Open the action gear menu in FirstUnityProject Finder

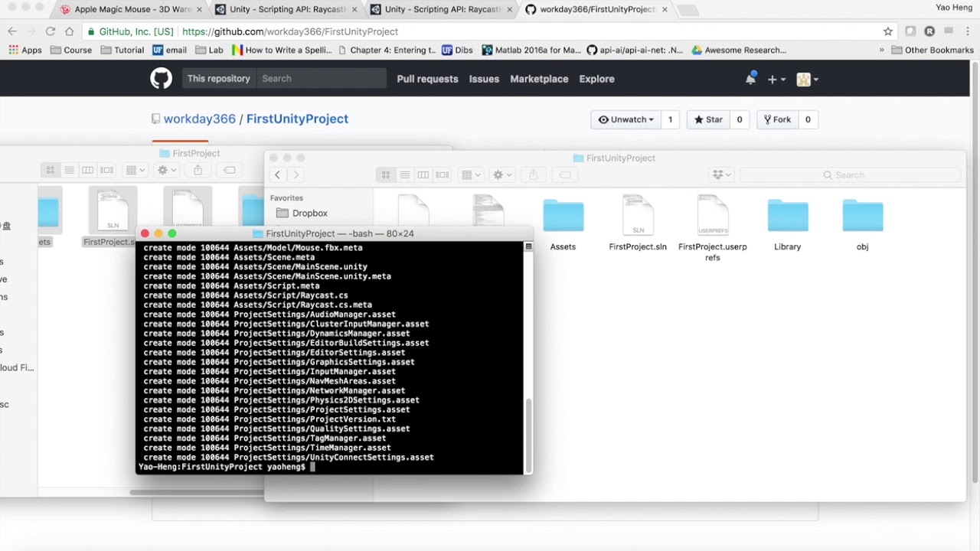pos(502,174)
